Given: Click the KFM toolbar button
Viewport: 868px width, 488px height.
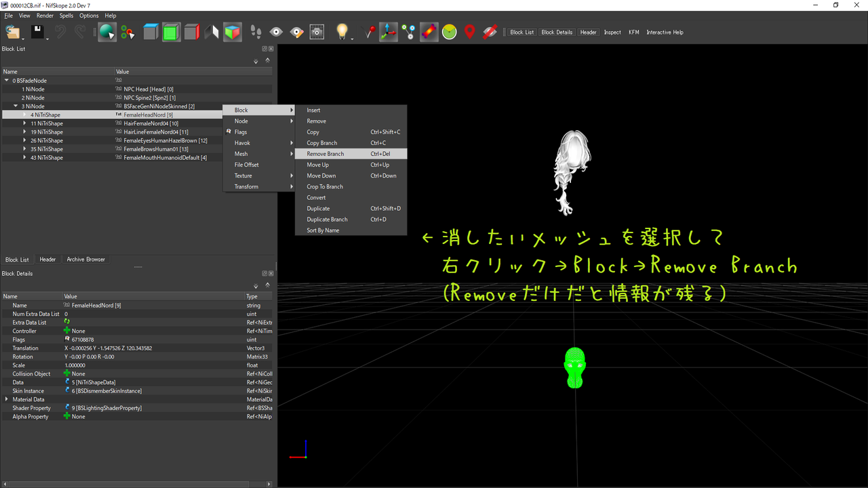Looking at the screenshot, I should 634,33.
